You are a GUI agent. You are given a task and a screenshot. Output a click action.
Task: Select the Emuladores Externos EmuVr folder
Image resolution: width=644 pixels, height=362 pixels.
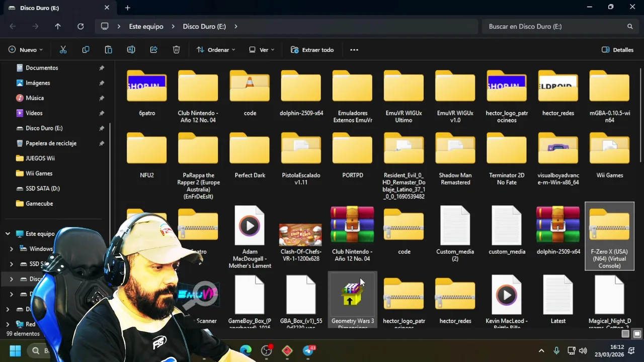(x=352, y=97)
